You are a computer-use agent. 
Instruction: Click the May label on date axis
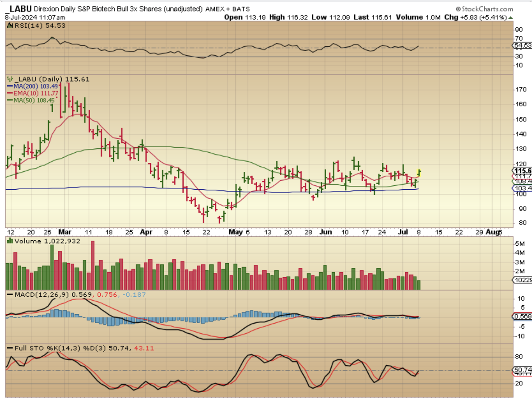[x=236, y=232]
